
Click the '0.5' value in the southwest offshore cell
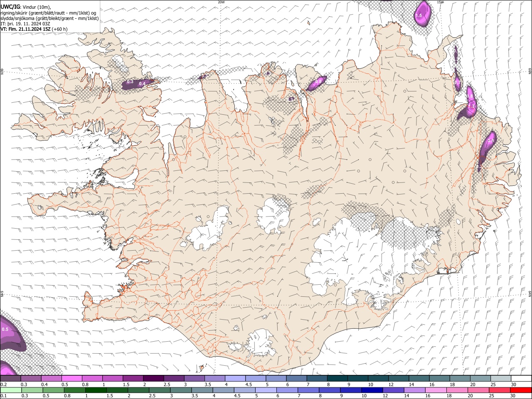[5, 329]
